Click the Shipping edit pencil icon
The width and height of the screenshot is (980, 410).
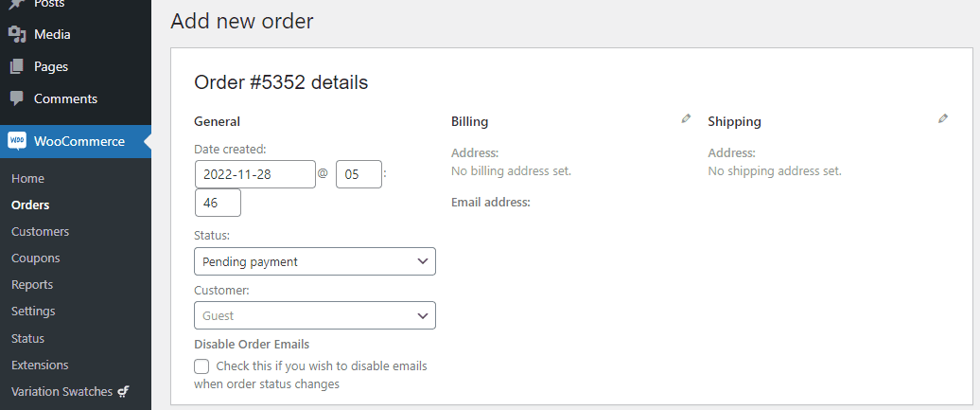point(942,118)
